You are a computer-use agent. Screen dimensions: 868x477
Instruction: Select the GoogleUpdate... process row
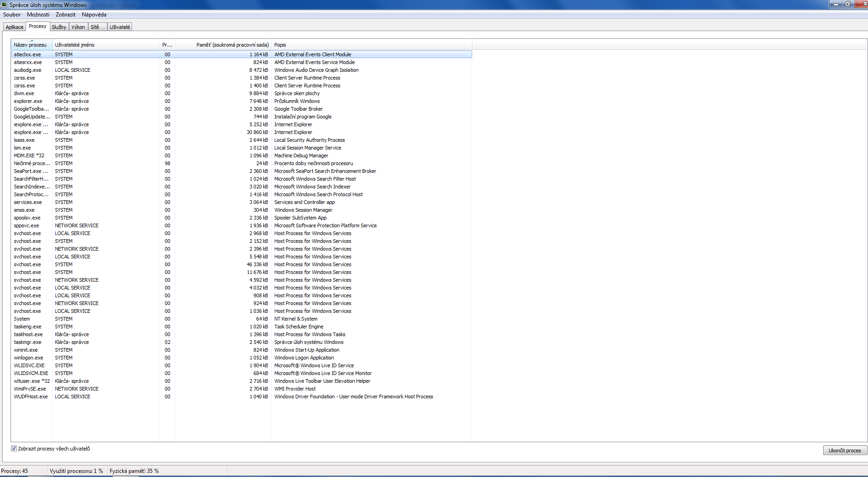[241, 117]
